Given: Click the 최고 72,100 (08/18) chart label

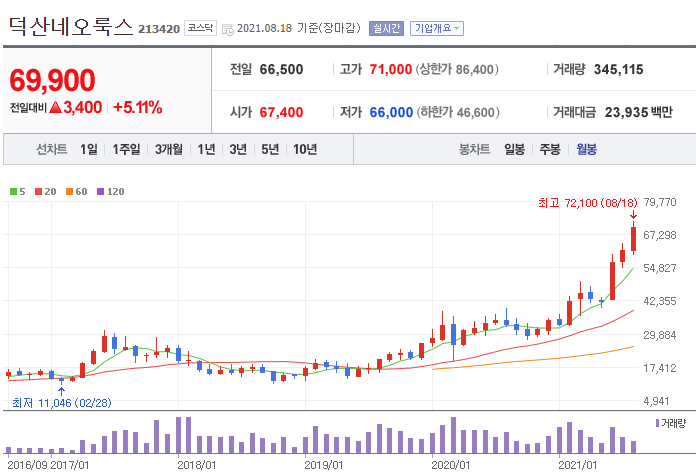Looking at the screenshot, I should tap(588, 203).
